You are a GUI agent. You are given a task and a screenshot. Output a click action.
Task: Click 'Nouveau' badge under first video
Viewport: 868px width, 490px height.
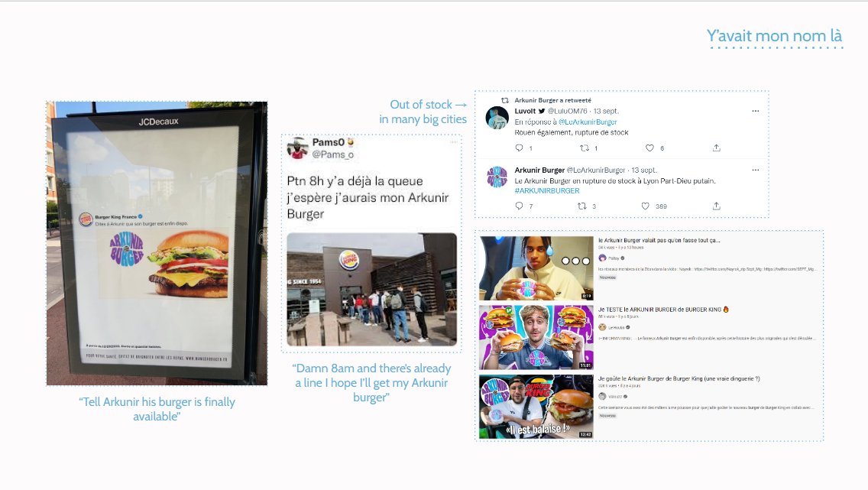[607, 277]
